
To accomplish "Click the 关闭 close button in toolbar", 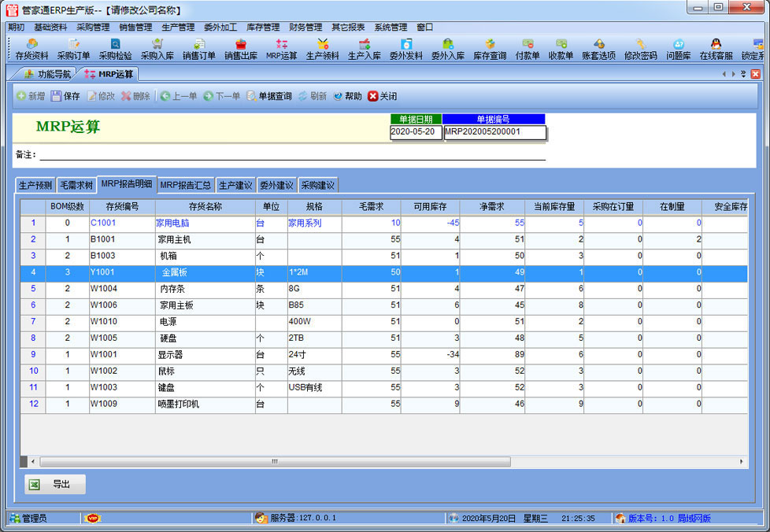I will [382, 96].
